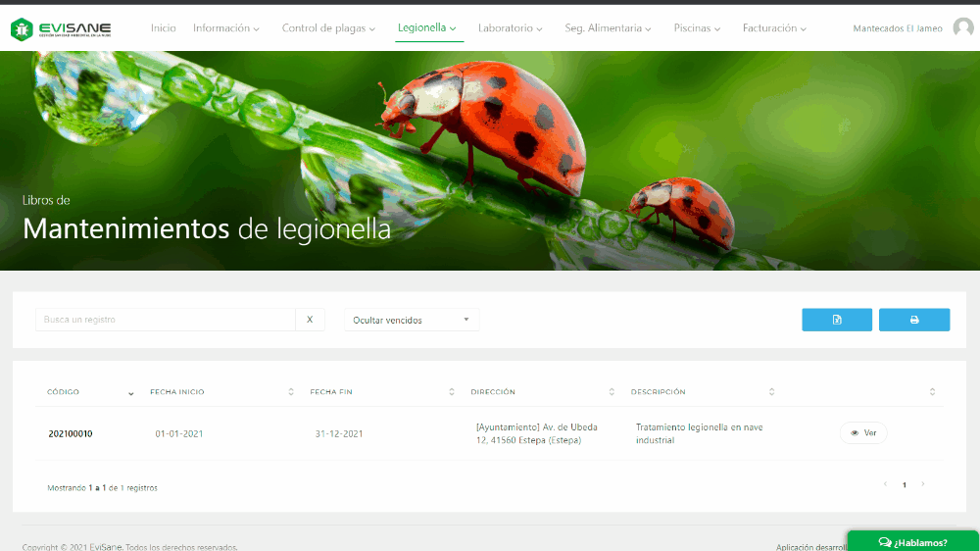View record 202100010 with Ver button
The image size is (980, 551).
863,433
